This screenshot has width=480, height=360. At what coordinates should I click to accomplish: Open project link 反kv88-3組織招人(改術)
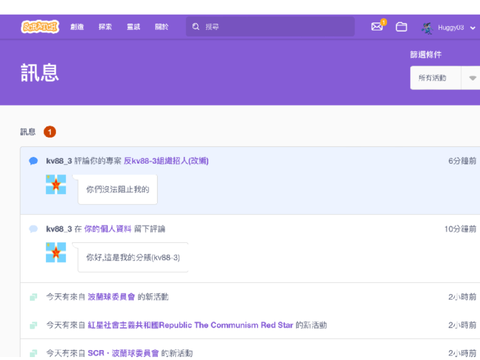[x=166, y=161]
